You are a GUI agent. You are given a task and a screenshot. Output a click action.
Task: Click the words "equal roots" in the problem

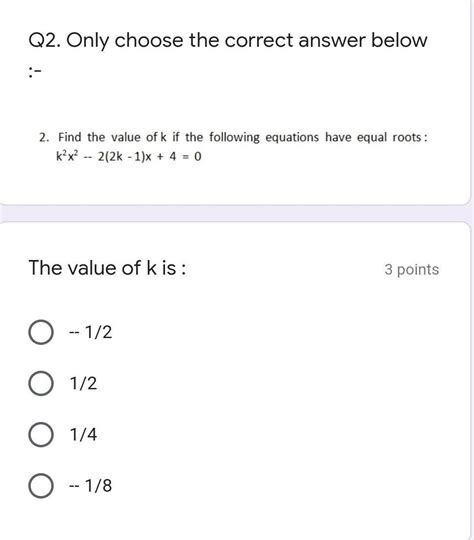389,137
